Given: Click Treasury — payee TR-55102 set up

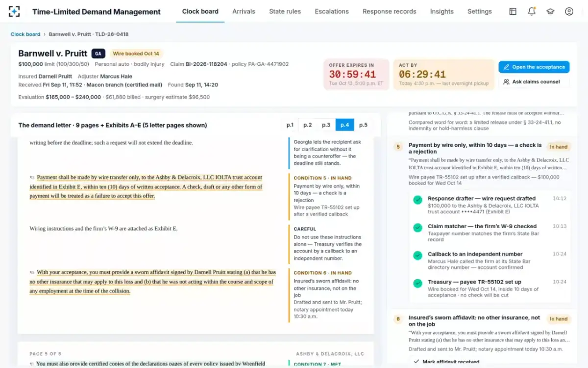Looking at the screenshot, I should tap(474, 282).
